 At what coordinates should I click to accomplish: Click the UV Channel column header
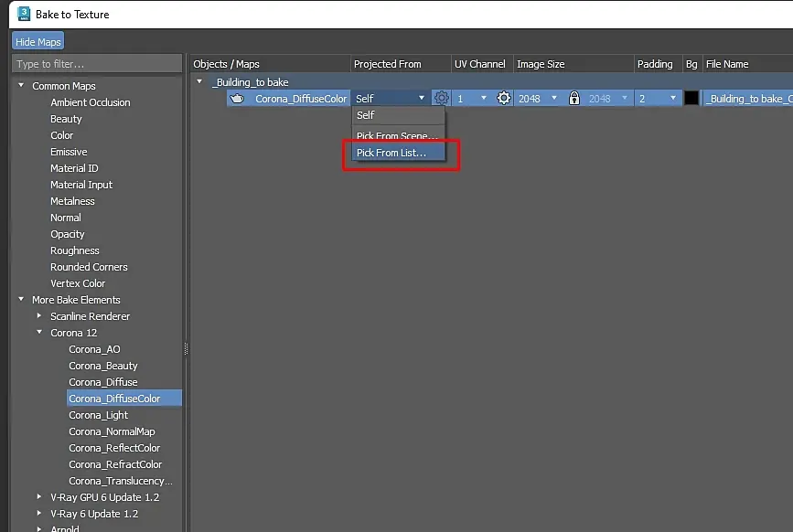coord(480,64)
